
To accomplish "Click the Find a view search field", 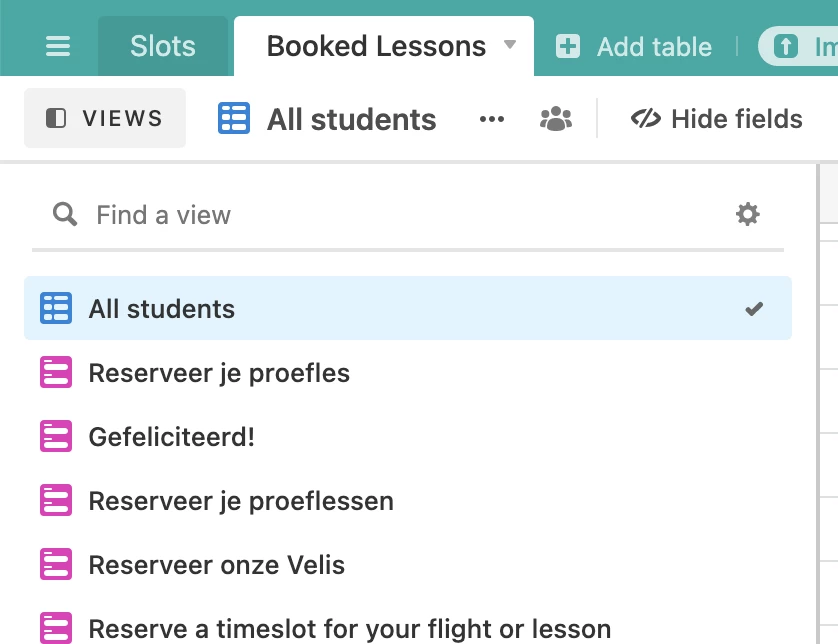I will click(x=408, y=215).
